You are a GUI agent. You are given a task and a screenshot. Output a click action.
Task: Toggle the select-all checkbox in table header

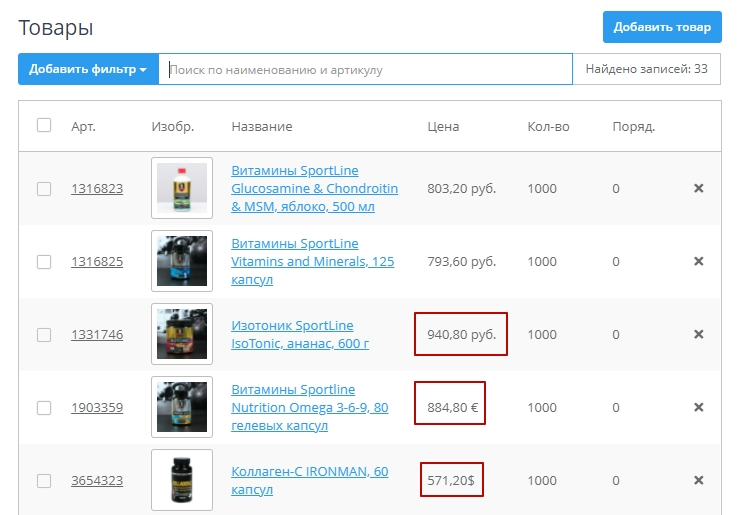point(44,126)
